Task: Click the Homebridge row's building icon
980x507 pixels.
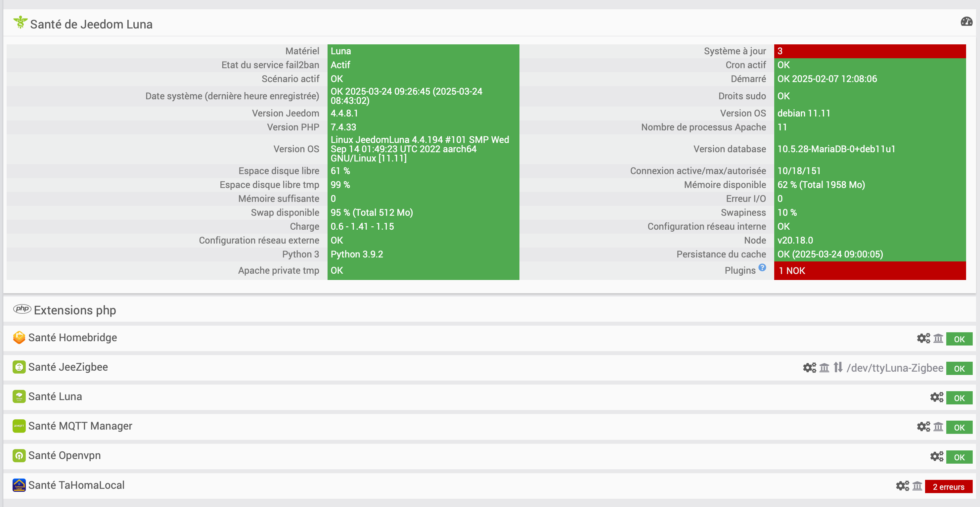Action: (938, 338)
